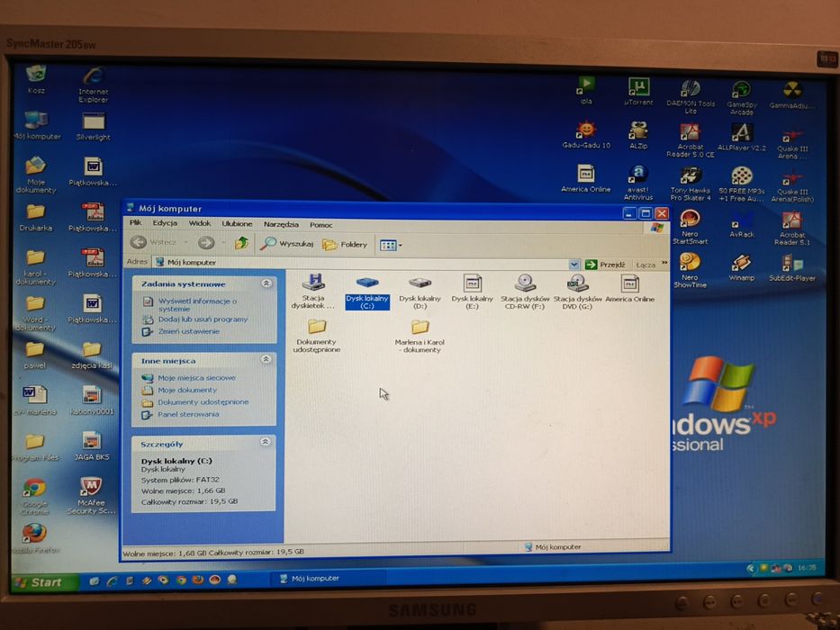
Task: Select the Stacja dyskietek floppy drive icon
Action: [x=313, y=291]
